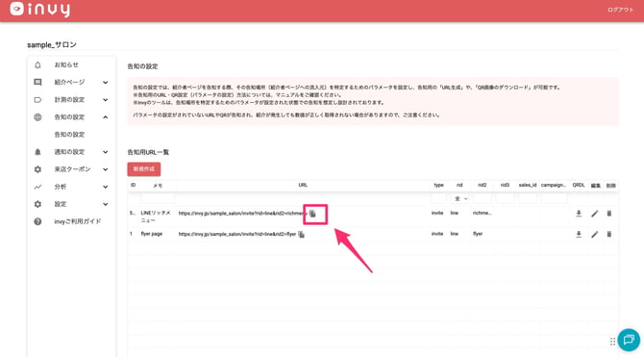Image resolution: width=644 pixels, height=357 pixels.
Task: Click the URL ending in rid2=flyer
Action: point(237,234)
